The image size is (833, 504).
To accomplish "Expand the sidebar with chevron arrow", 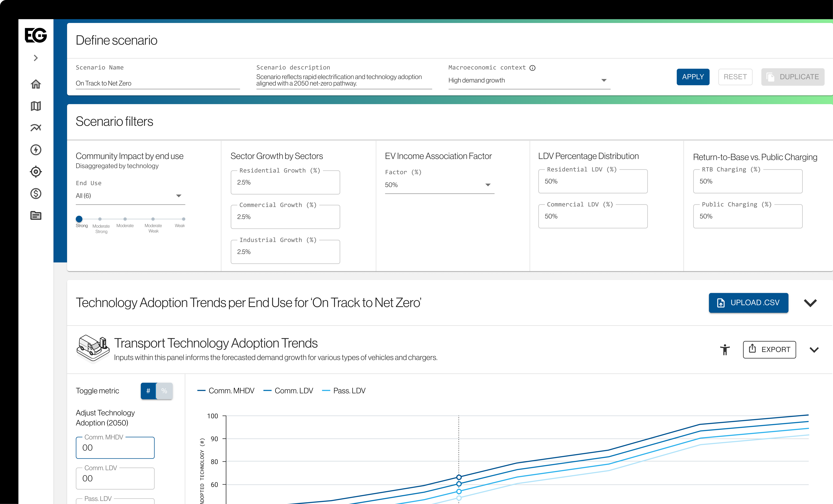I will [36, 58].
